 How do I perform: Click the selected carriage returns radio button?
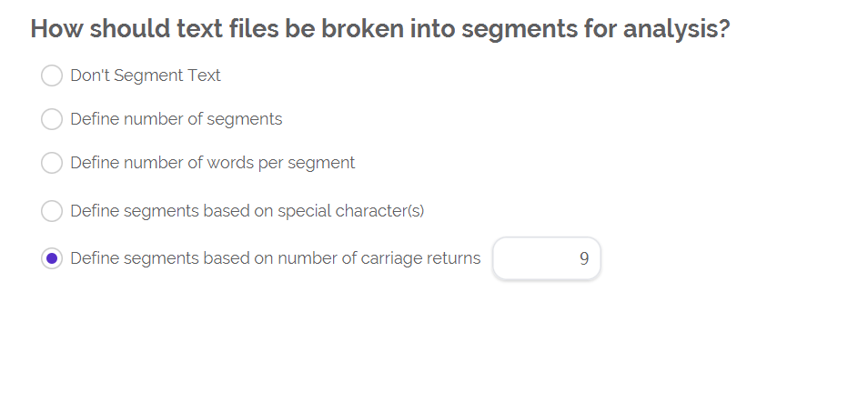click(52, 258)
